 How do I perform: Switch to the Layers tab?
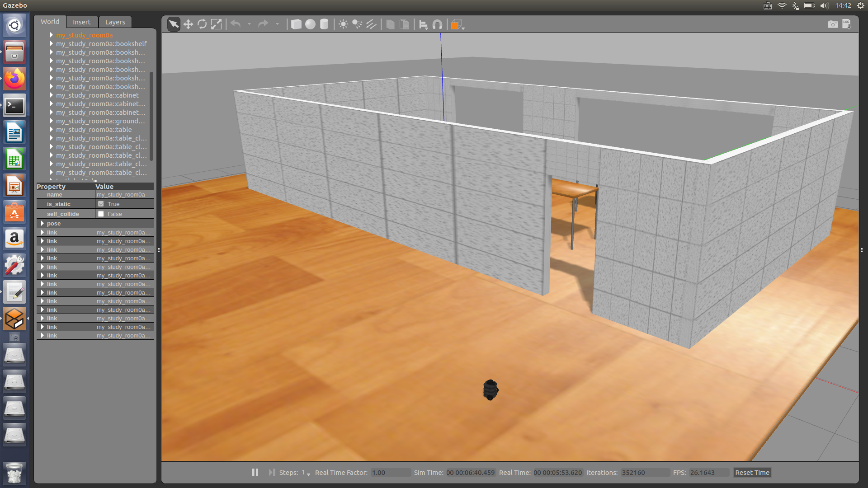[115, 22]
